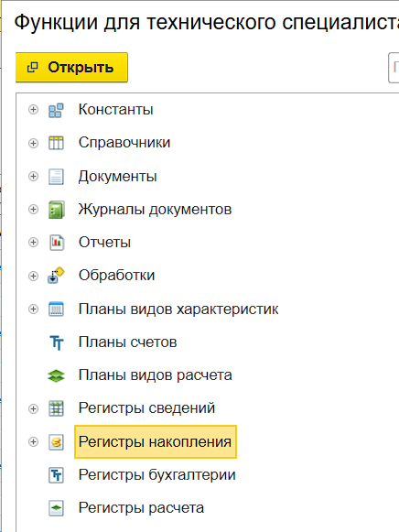Image resolution: width=399 pixels, height=532 pixels.
Task: Click the Константы icon
Action: coord(56,110)
